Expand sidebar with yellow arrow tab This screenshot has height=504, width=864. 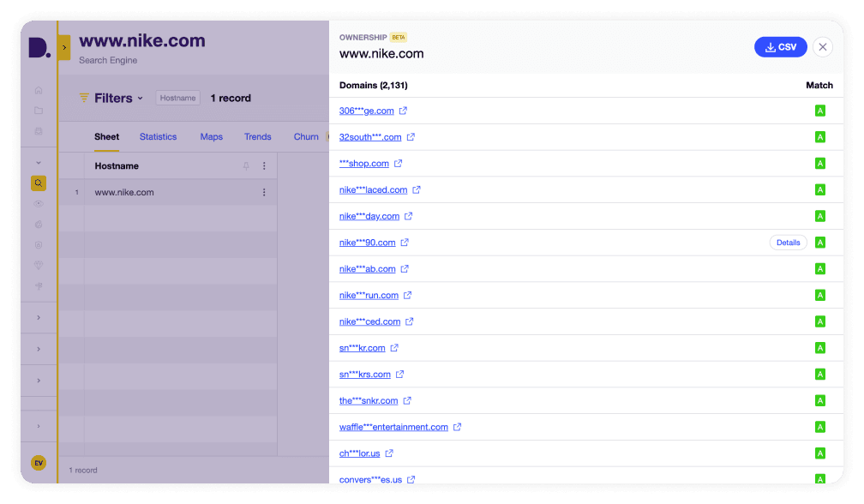[x=64, y=47]
